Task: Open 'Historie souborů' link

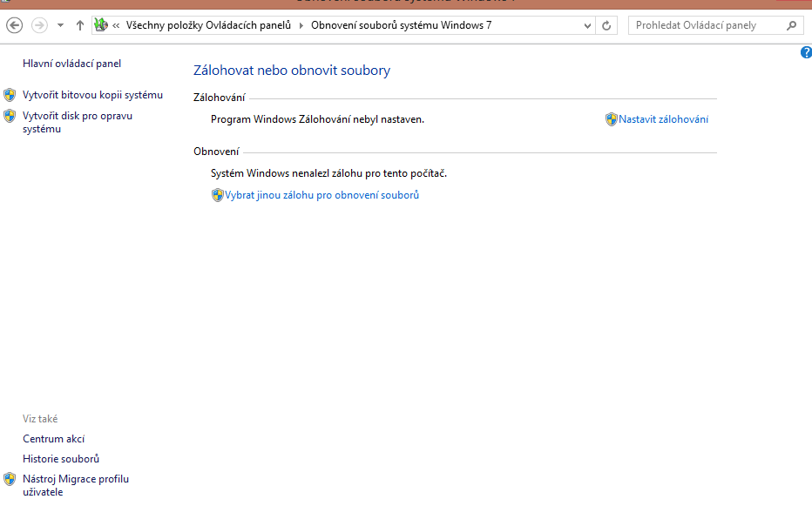Action: [61, 459]
